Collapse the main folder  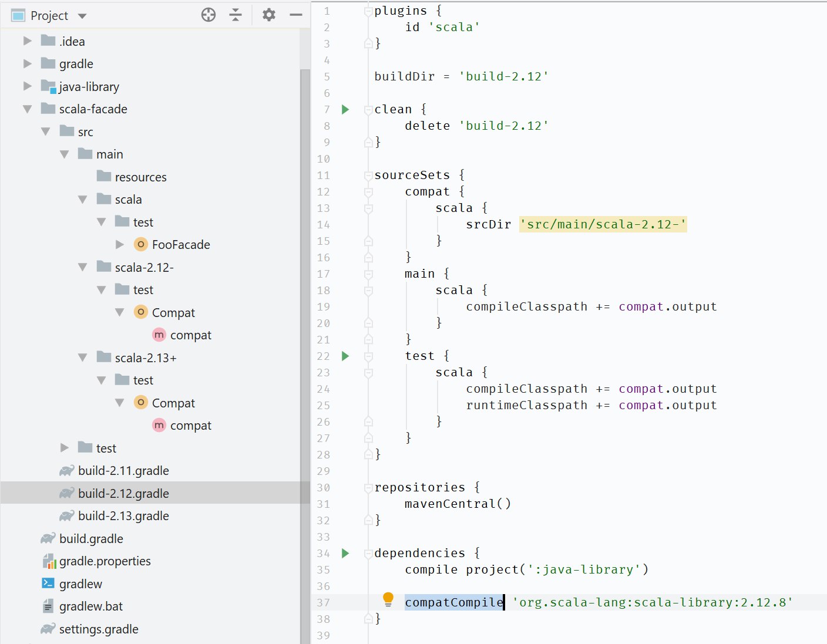coord(65,154)
